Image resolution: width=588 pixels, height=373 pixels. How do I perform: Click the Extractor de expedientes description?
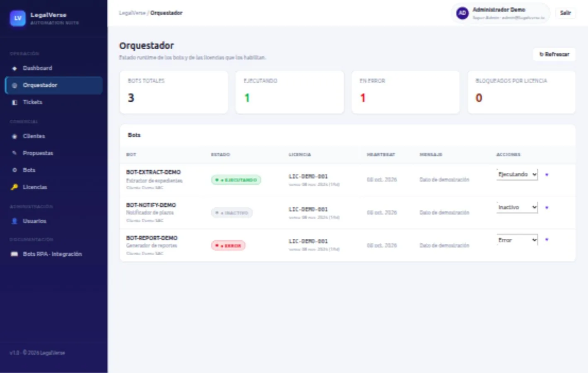154,181
